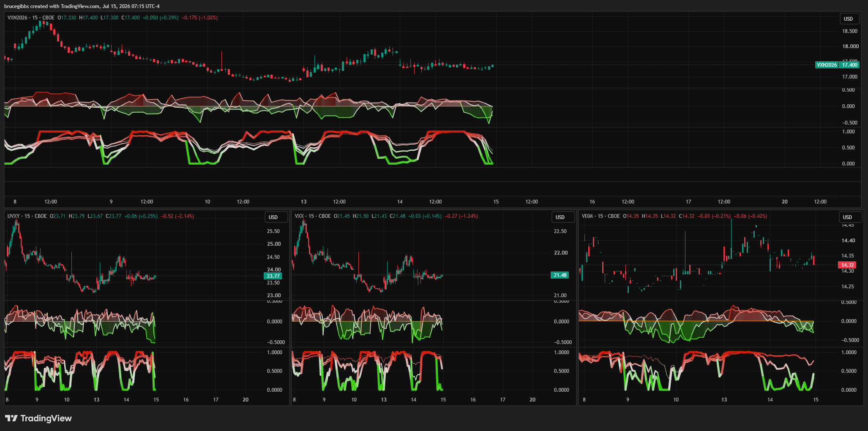Click the 22.50 value on VXX price scale

tap(560, 231)
